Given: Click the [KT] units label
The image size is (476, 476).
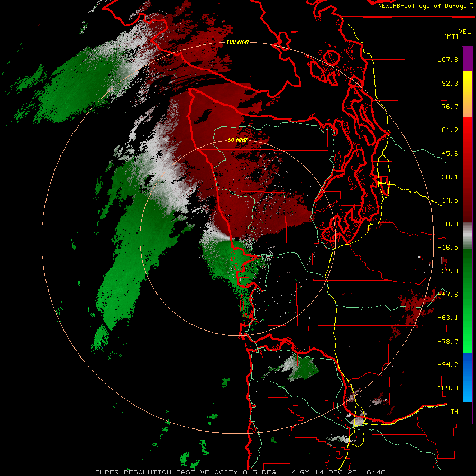Looking at the screenshot, I should [452, 36].
